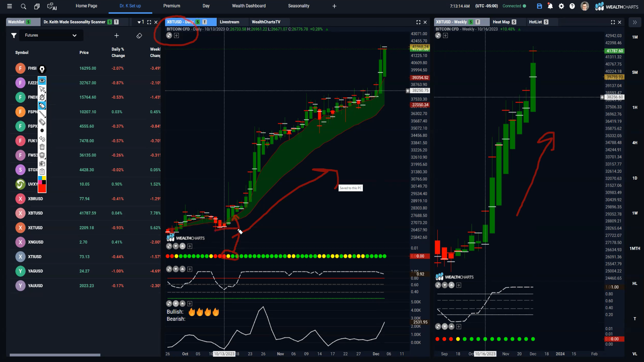
Task: Switch to the Home Page tab
Action: click(86, 6)
